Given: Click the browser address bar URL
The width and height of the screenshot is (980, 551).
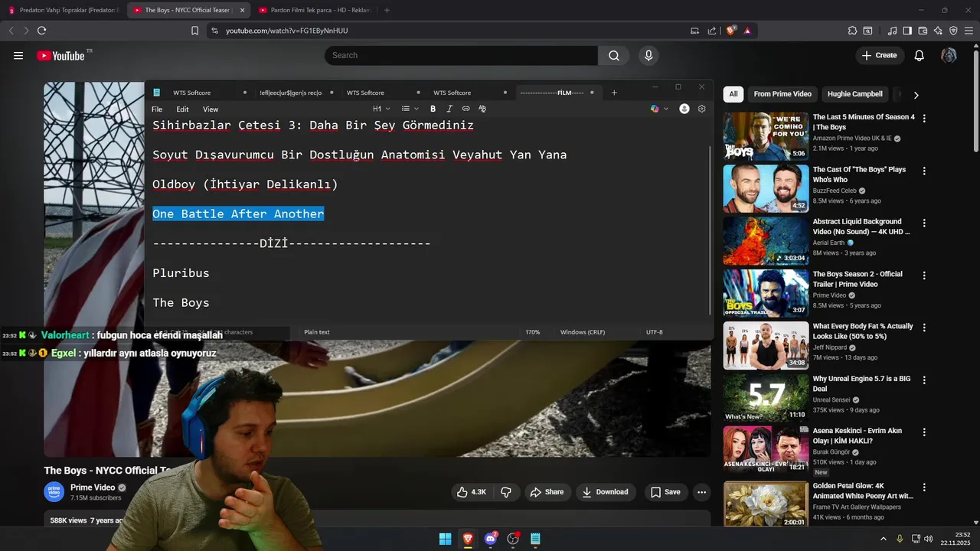Looking at the screenshot, I should 287,31.
